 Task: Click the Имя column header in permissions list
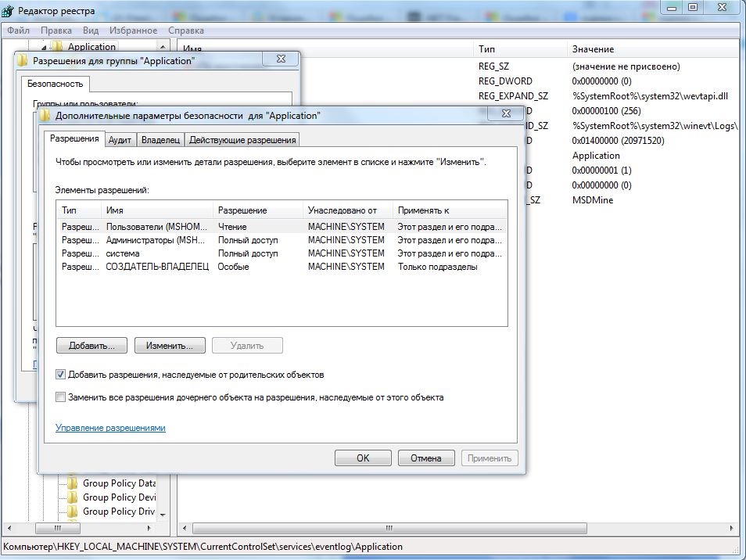[157, 210]
